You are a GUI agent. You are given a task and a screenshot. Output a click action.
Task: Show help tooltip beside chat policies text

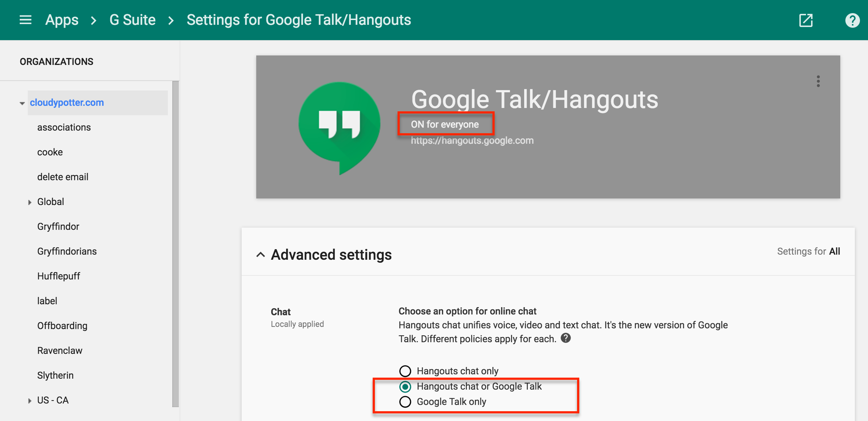[566, 338]
